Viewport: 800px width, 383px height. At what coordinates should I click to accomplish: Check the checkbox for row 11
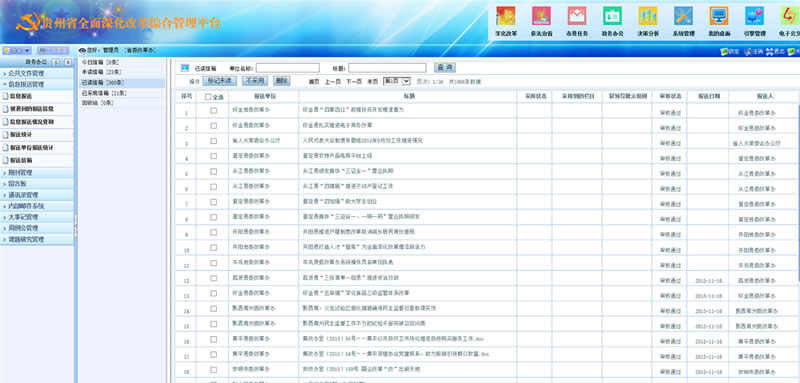click(x=213, y=262)
